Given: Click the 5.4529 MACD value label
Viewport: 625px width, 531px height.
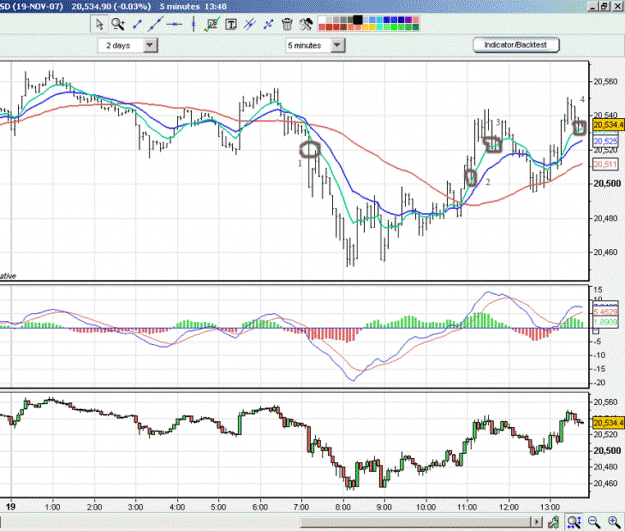Looking at the screenshot, I should pos(606,312).
